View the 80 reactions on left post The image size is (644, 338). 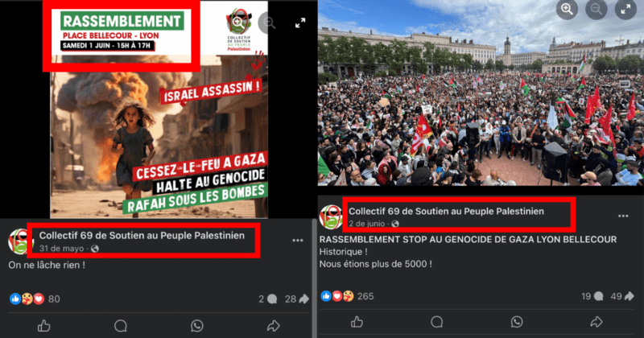35,299
